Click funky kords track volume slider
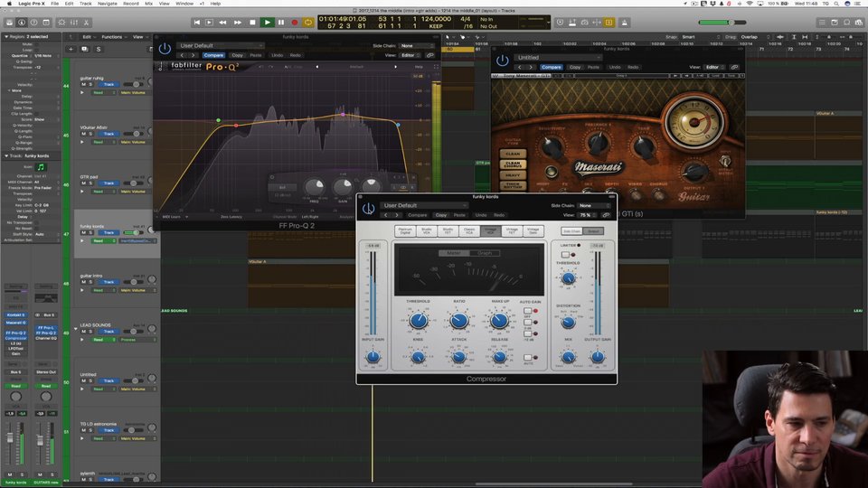The image size is (868, 488). 132,232
